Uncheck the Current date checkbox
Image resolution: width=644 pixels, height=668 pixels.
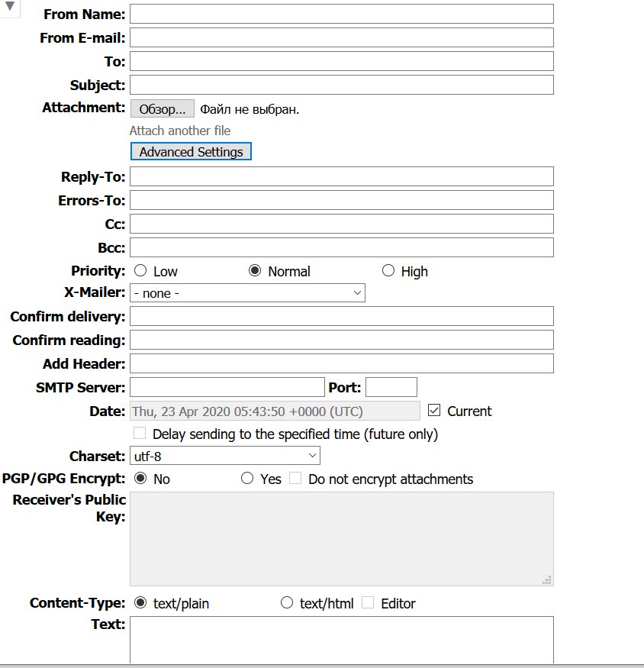[435, 411]
